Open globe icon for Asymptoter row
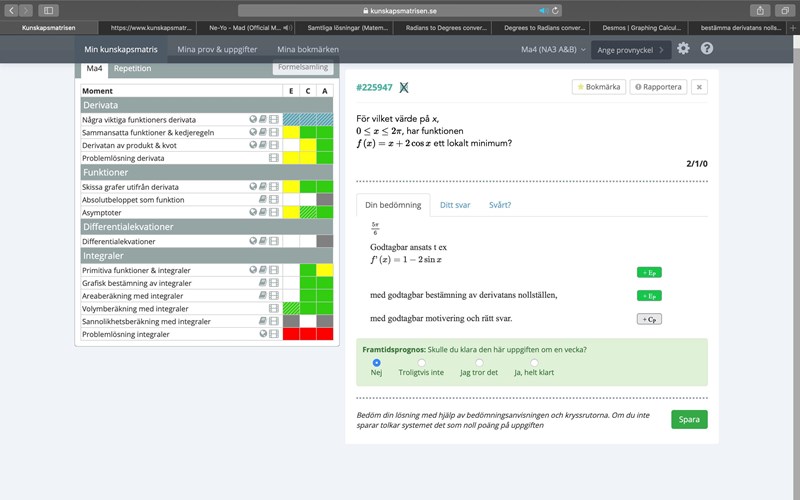 coord(253,213)
